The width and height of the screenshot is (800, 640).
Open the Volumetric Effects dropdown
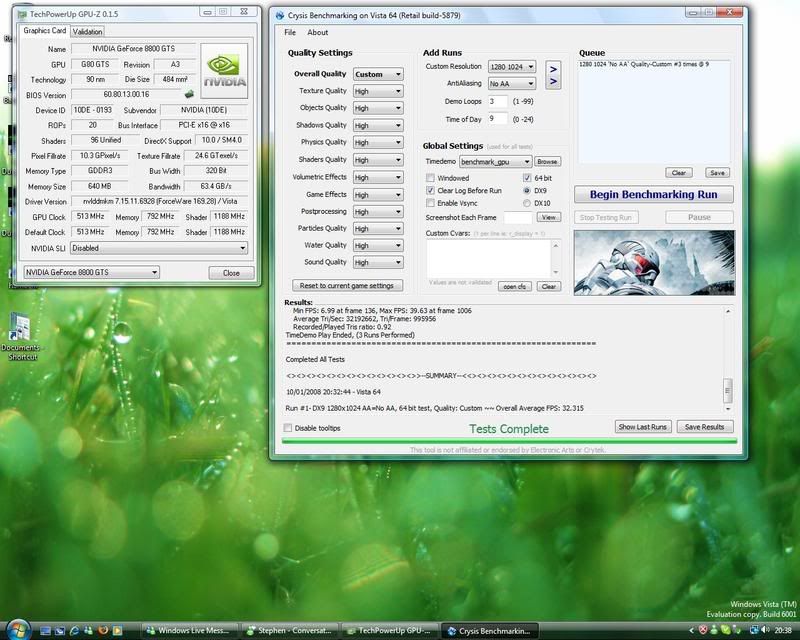click(x=378, y=177)
